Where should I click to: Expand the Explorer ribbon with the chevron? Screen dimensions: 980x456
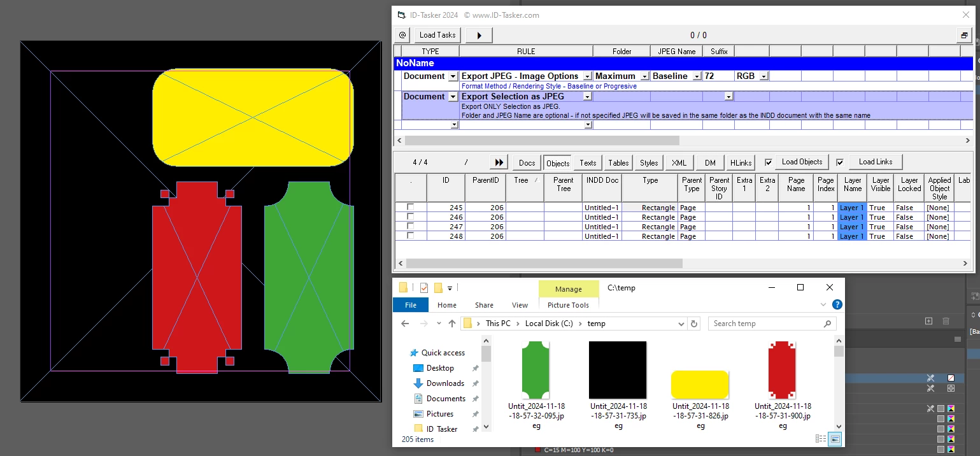point(825,305)
